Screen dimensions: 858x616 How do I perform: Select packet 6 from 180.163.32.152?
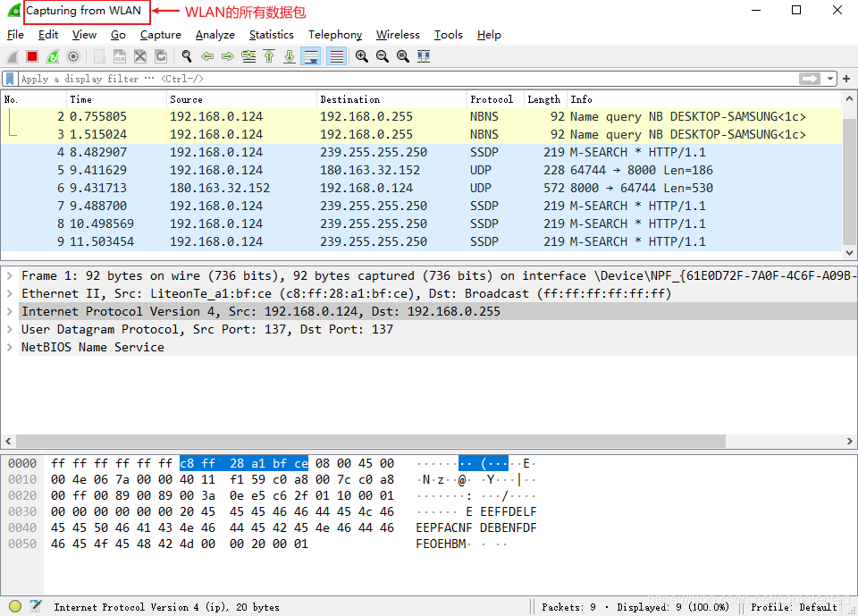click(421, 189)
